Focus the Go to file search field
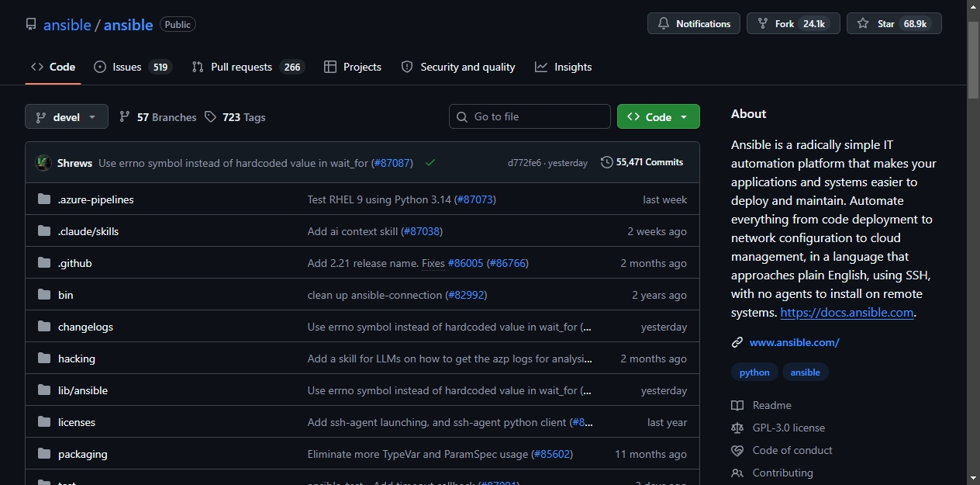The width and height of the screenshot is (980, 485). tap(530, 116)
